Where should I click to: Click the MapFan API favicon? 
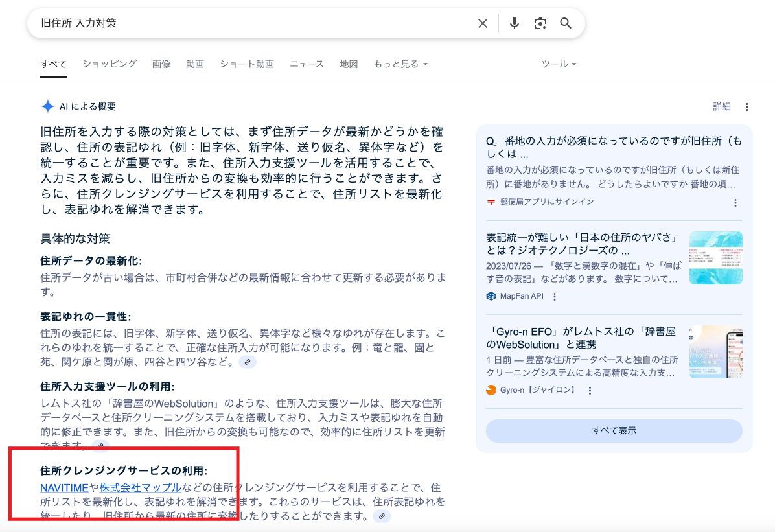[491, 296]
